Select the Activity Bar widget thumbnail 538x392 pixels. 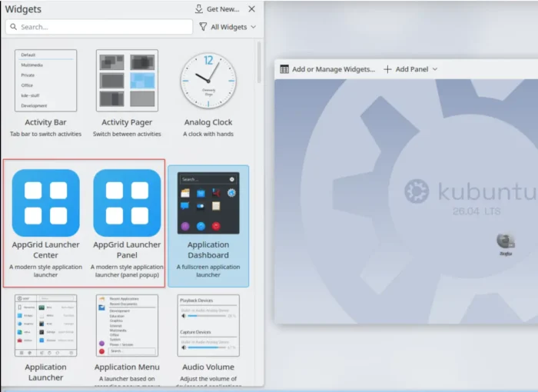point(45,81)
